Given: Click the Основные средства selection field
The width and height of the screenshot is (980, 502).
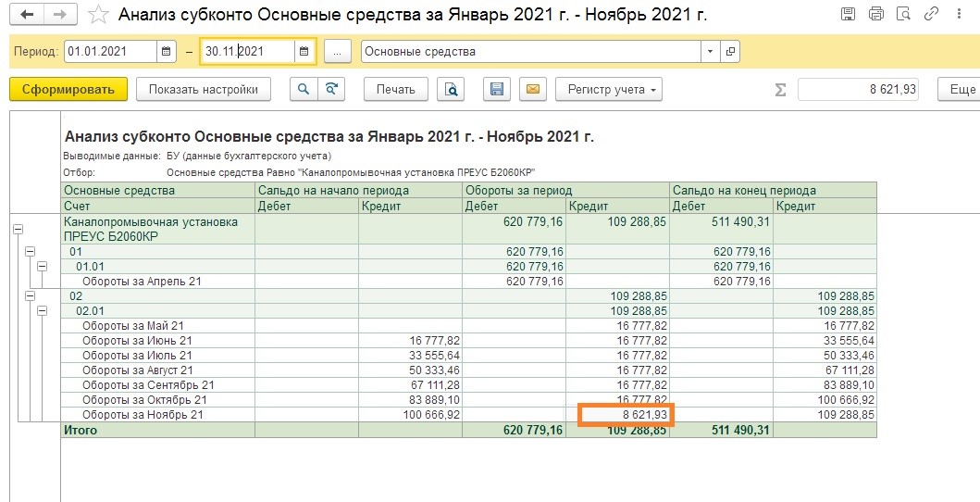Looking at the screenshot, I should (x=531, y=51).
